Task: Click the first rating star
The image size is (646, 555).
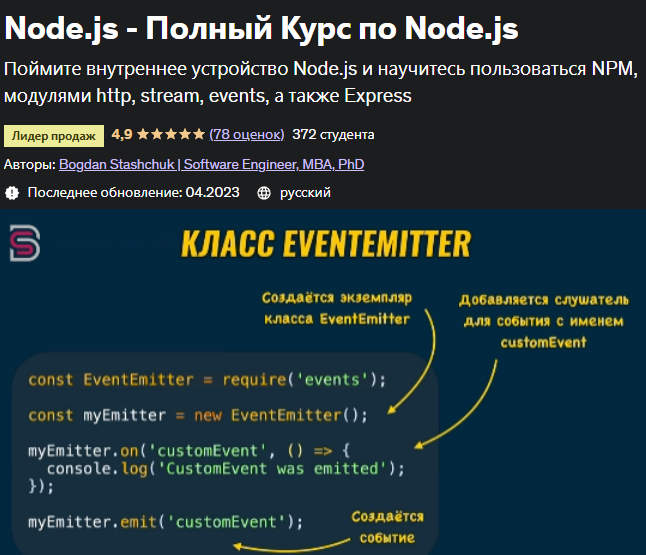Action: (x=143, y=134)
